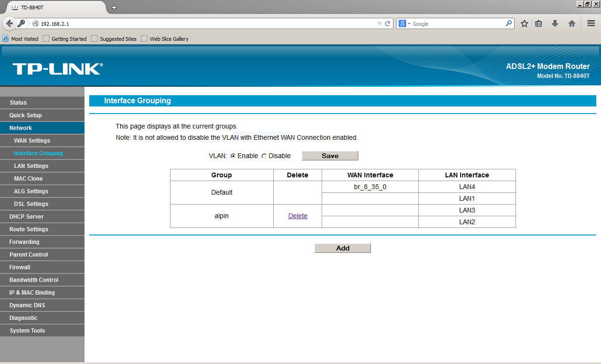Click the key icon beside the Back button
Viewport: 601px width, 364px height.
(x=21, y=23)
